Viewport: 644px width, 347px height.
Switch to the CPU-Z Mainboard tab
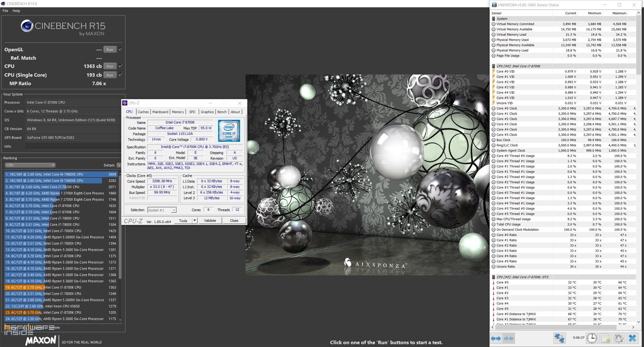click(x=160, y=112)
